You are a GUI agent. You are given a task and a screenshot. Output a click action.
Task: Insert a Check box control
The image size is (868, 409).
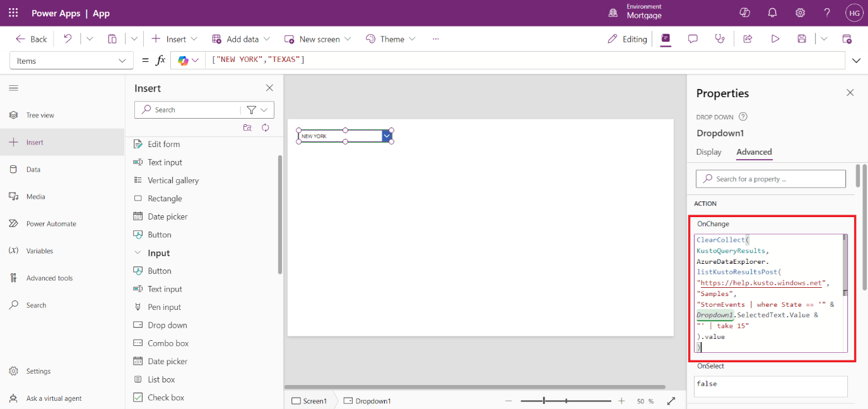click(x=165, y=398)
